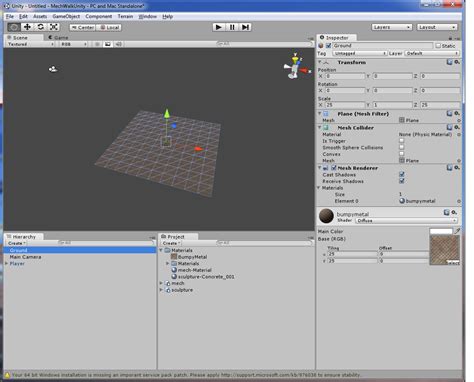Open Mesh Collider help icon
The width and height of the screenshot is (474, 382).
click(449, 127)
